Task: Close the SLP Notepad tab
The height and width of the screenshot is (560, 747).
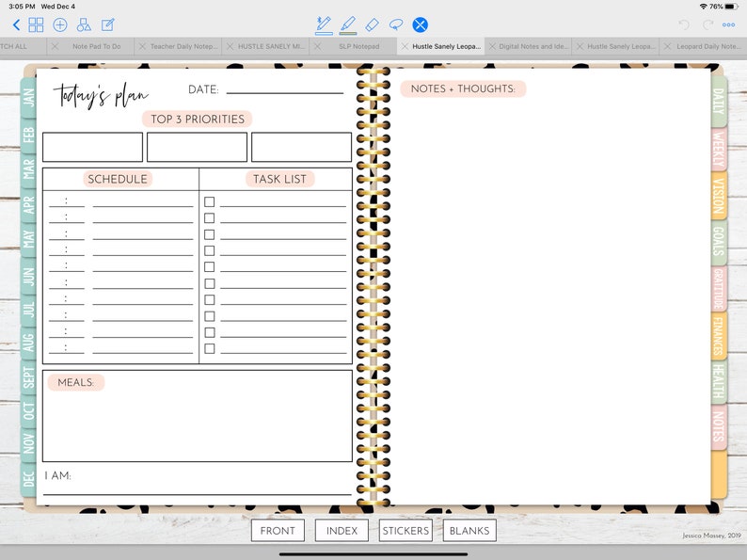Action: pyautogui.click(x=317, y=46)
